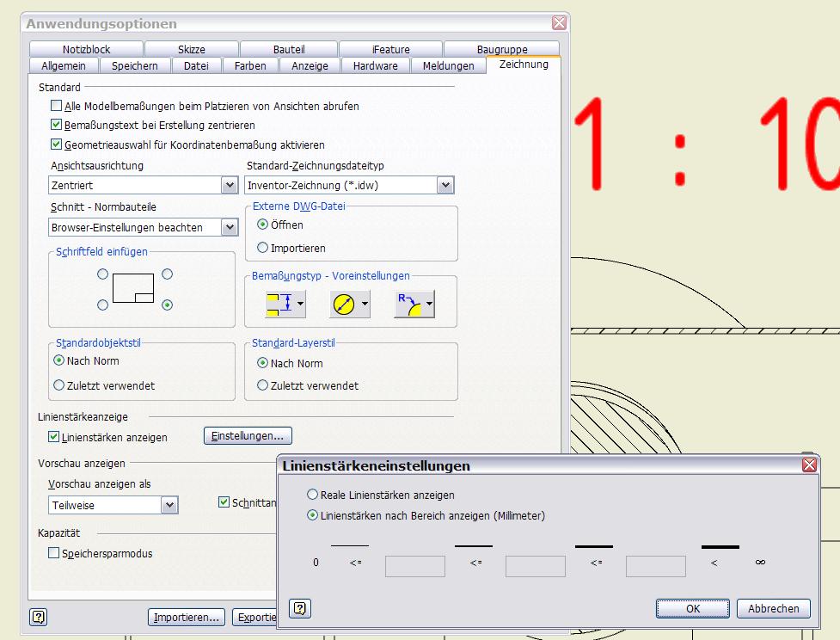Click the partially hidden 'Exportie...' button
The height and width of the screenshot is (640, 840).
(255, 617)
